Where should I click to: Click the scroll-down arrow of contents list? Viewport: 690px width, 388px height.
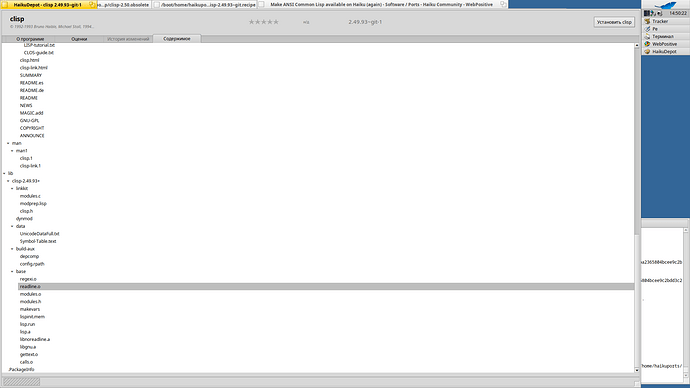637,370
